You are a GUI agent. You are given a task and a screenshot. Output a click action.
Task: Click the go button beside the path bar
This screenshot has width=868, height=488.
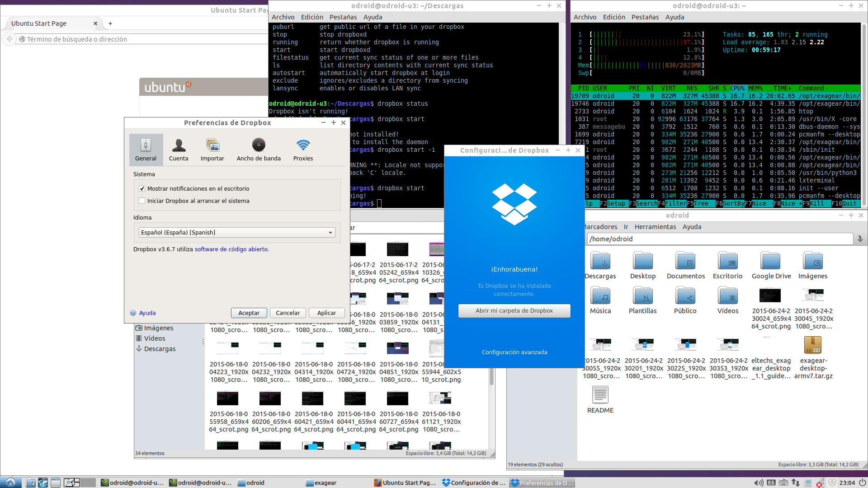(x=860, y=239)
